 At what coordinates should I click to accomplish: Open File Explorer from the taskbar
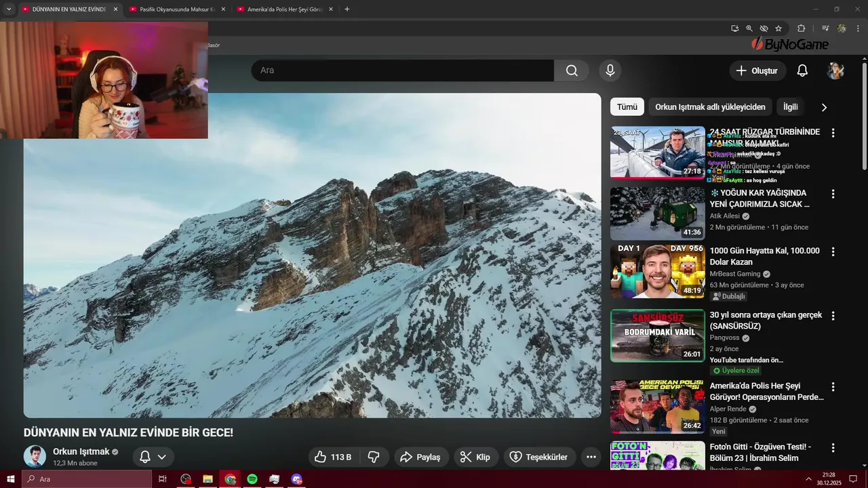click(208, 479)
